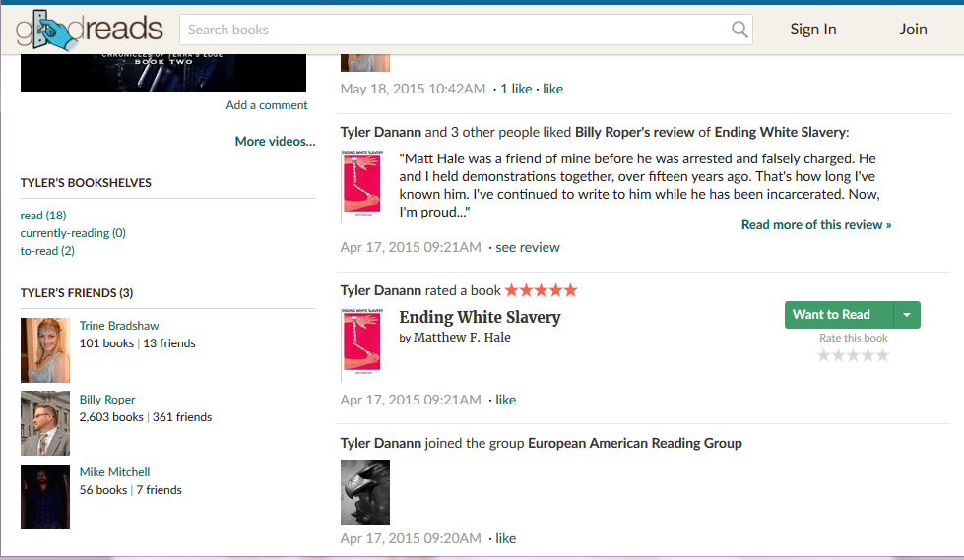Open currently-reading (0) bookshelf
Viewport: 964px width, 560px height.
click(73, 233)
